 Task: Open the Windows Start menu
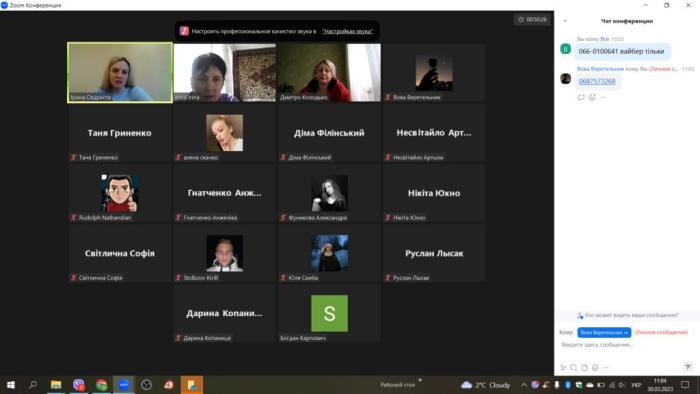[x=11, y=385]
